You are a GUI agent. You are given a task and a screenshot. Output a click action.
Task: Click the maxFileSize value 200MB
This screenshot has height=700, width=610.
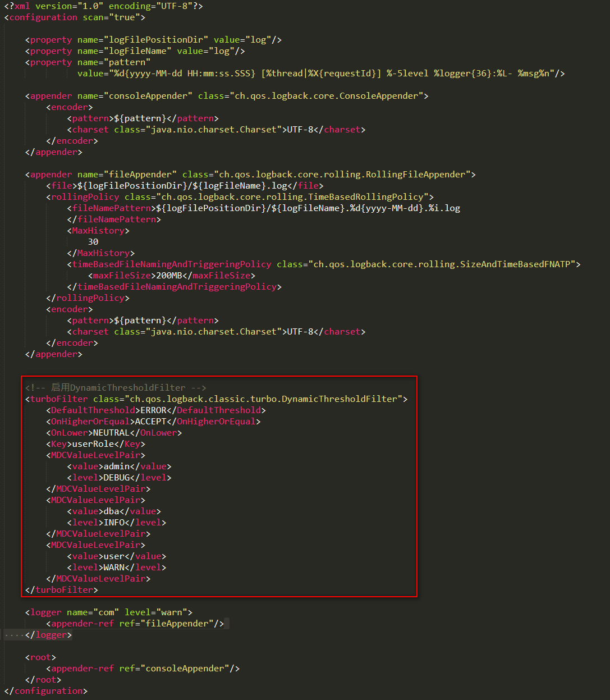[x=168, y=275]
